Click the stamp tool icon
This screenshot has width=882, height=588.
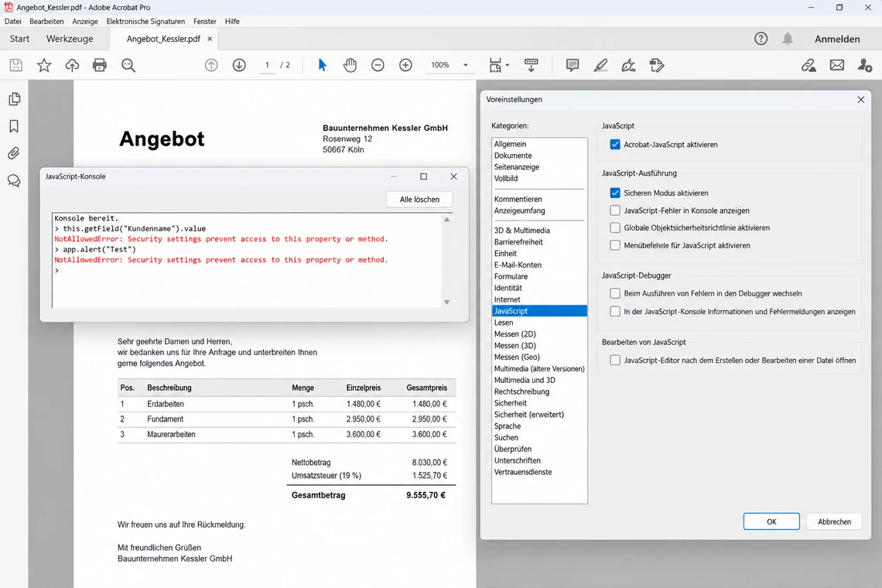656,65
